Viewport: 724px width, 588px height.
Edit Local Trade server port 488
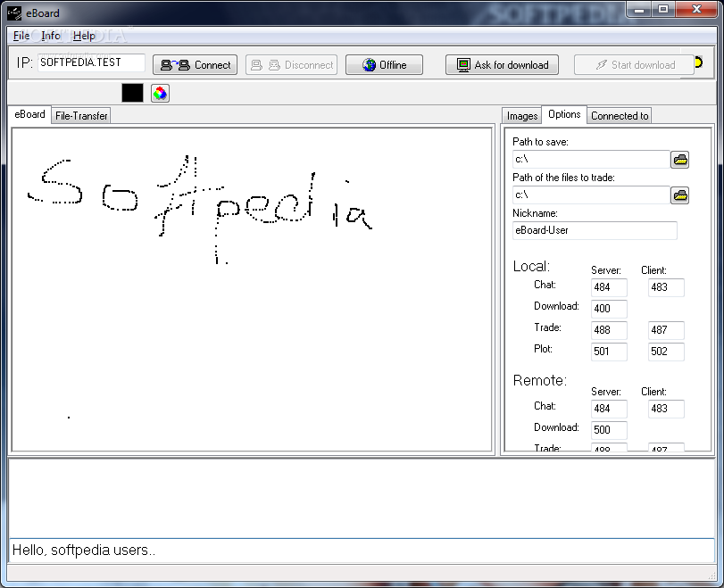(x=609, y=330)
